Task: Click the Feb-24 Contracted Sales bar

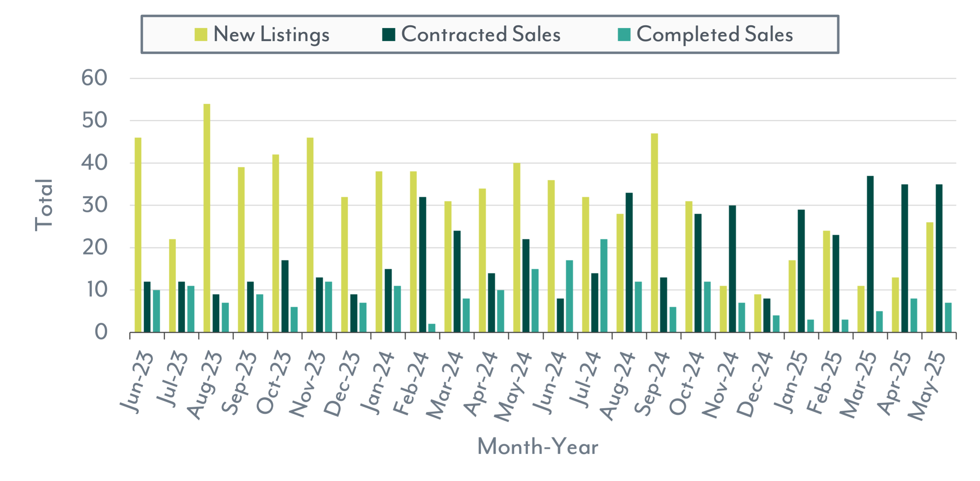Action: 422,264
